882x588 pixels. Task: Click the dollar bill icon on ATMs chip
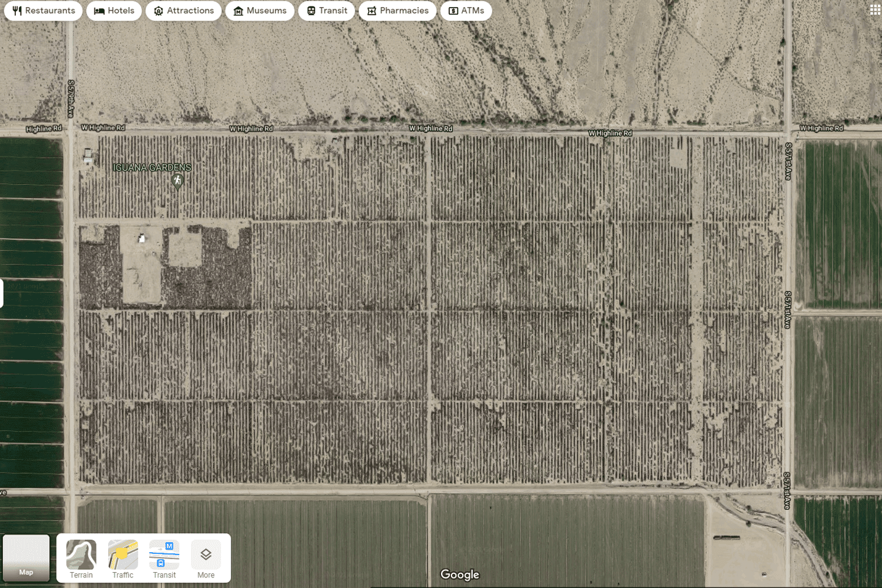453,11
